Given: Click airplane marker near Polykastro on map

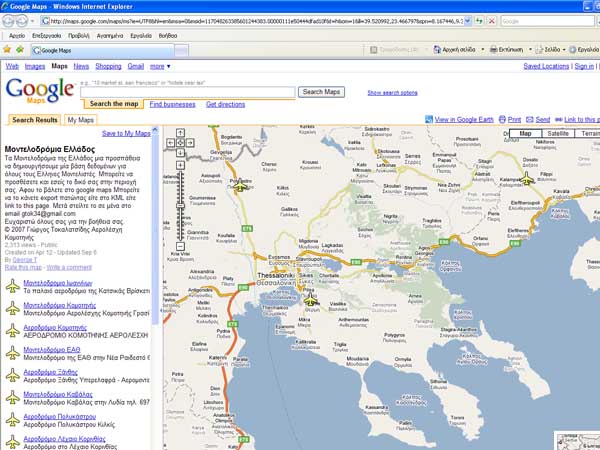Looking at the screenshot, I should tap(240, 186).
